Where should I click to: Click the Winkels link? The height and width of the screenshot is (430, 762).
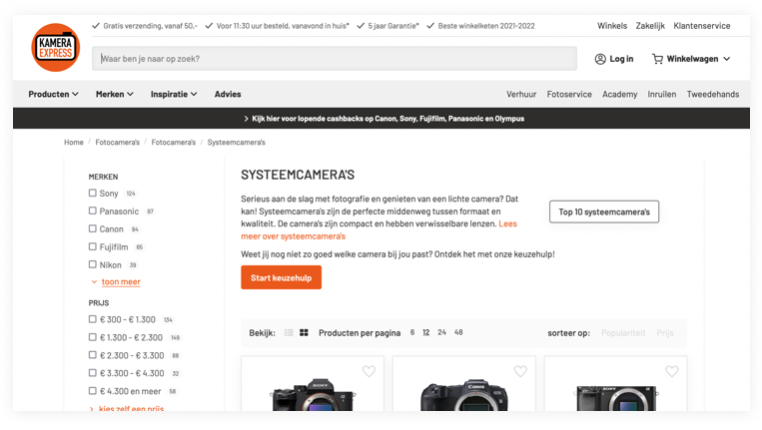(x=612, y=26)
